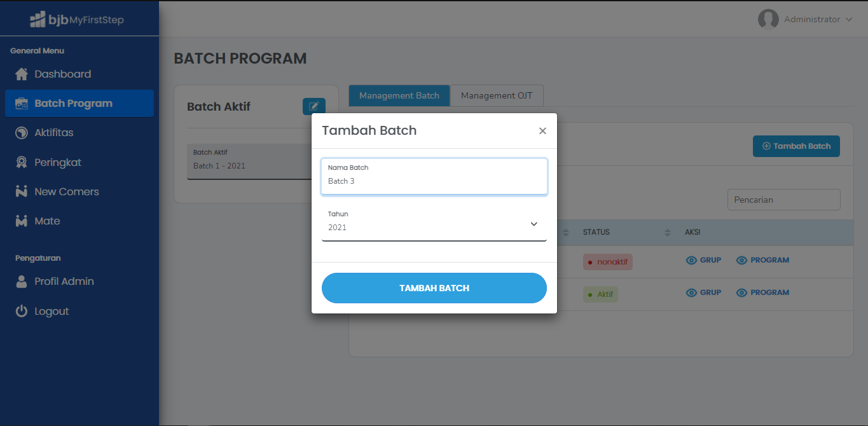This screenshot has width=868, height=426.
Task: Select the Management Batch tab
Action: (399, 95)
